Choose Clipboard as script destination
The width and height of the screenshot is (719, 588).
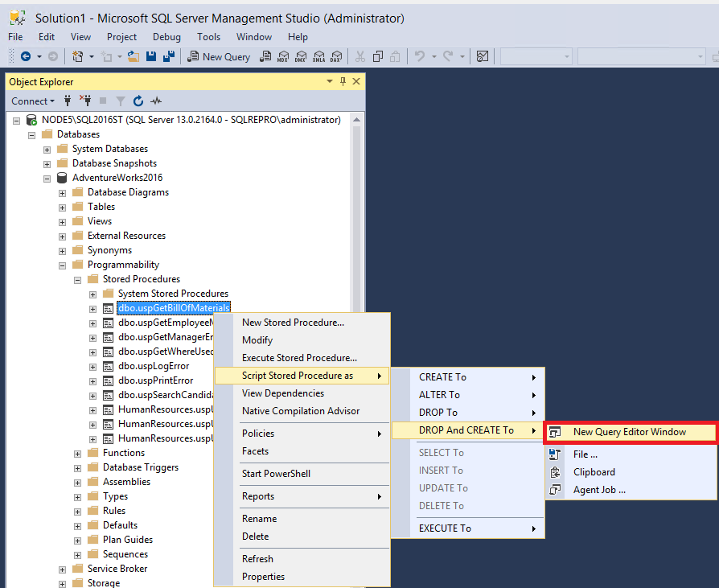631,472
